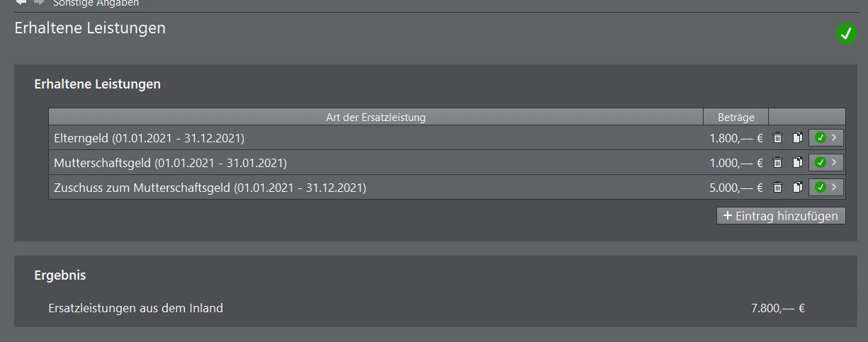Click the Beträge column header
Image resolution: width=868 pixels, height=342 pixels.
click(735, 117)
